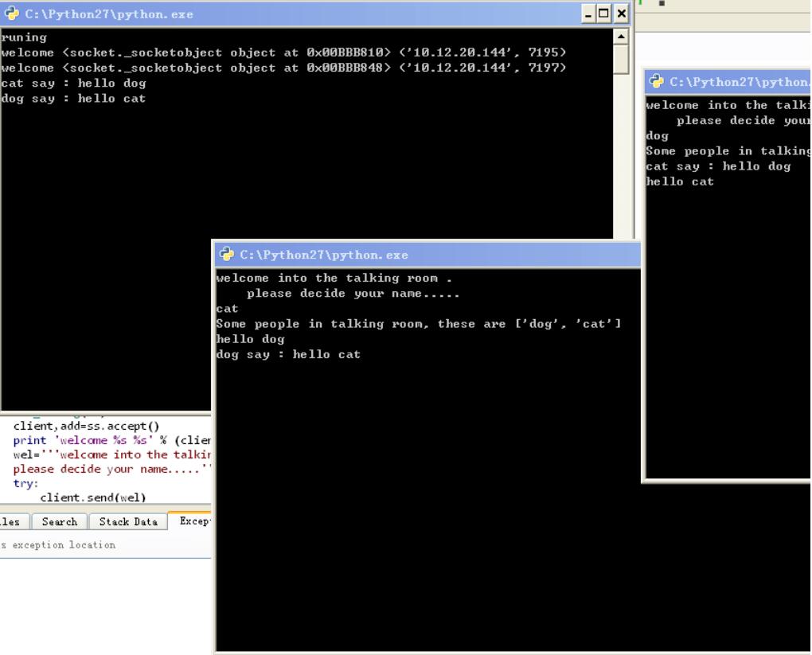Click the wel=''' string assignment code line

(x=111, y=454)
